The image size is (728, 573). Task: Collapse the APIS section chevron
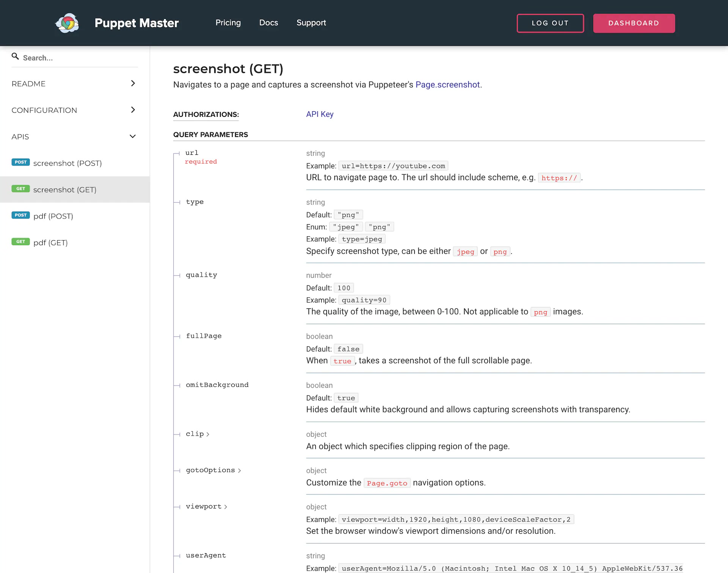click(x=133, y=137)
